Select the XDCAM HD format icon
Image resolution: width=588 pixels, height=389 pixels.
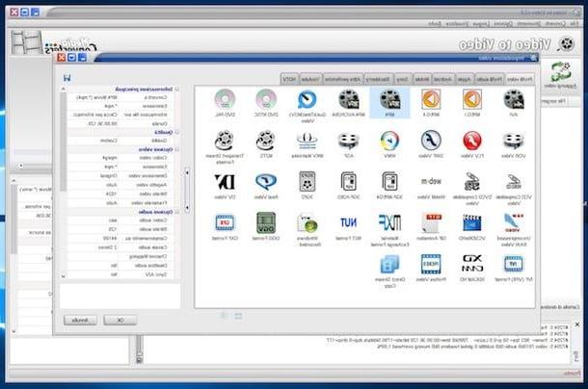coord(472,264)
